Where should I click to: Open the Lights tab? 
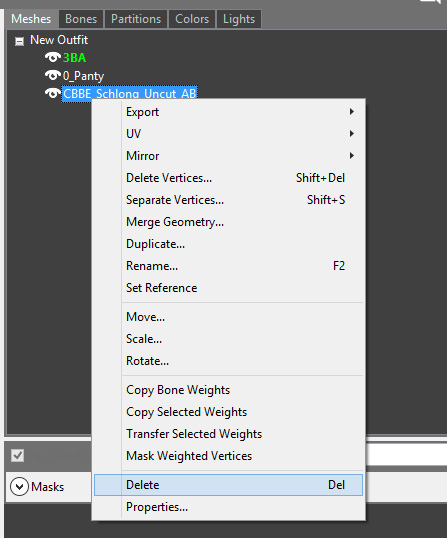click(x=239, y=19)
